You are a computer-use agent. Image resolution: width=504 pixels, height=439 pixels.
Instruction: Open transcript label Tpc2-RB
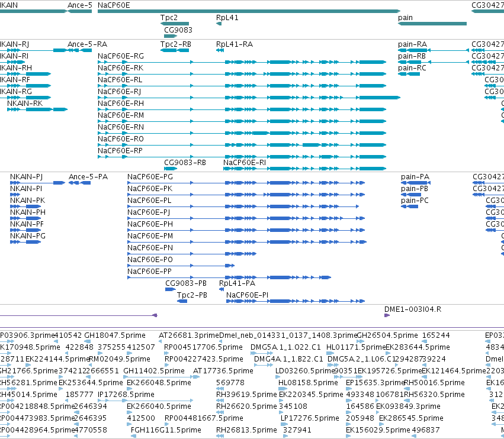176,44
